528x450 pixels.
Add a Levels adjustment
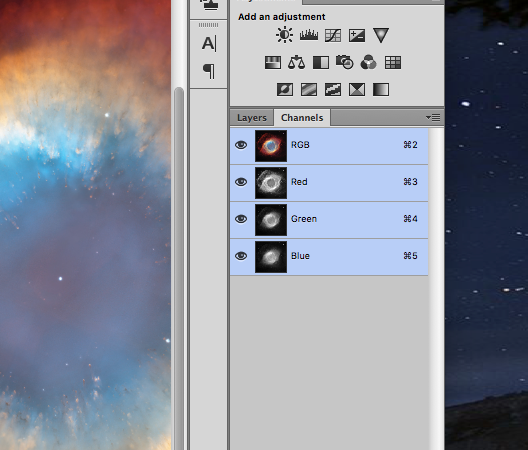(x=309, y=35)
